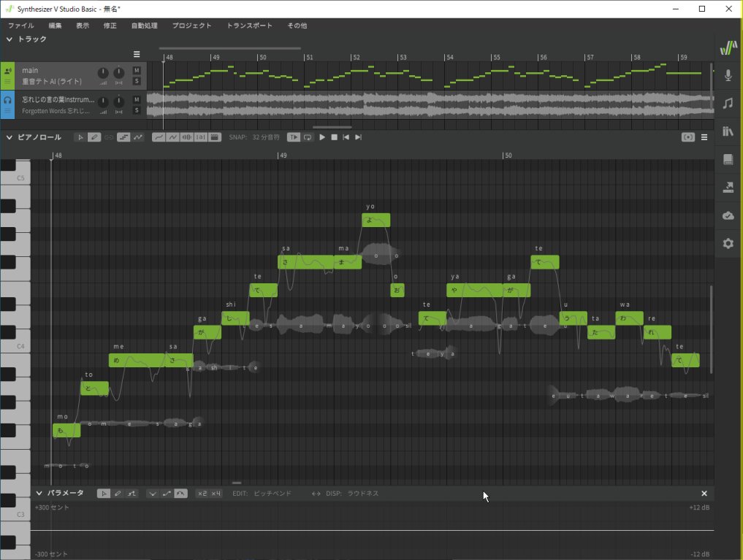Toggle the smooth pitch line icon in piano roll
The image size is (743, 560).
159,137
